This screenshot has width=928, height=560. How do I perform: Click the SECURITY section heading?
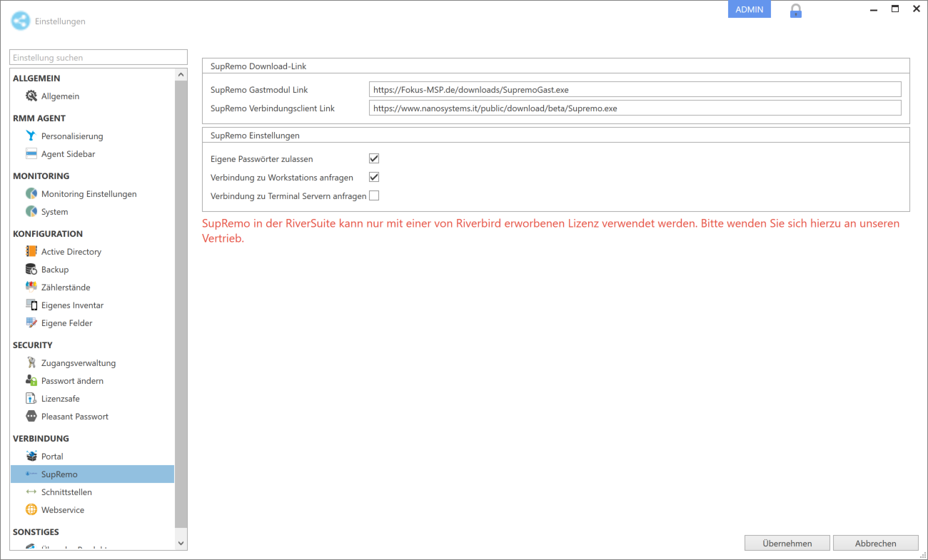click(33, 345)
